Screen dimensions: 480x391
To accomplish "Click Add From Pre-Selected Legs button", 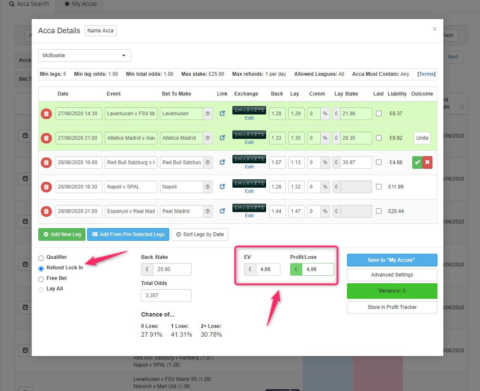I will [128, 234].
